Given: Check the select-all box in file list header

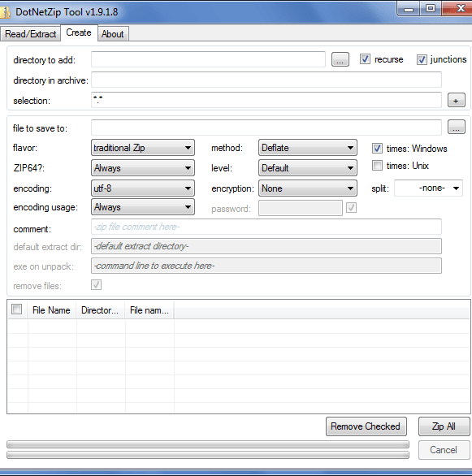Looking at the screenshot, I should pos(17,309).
